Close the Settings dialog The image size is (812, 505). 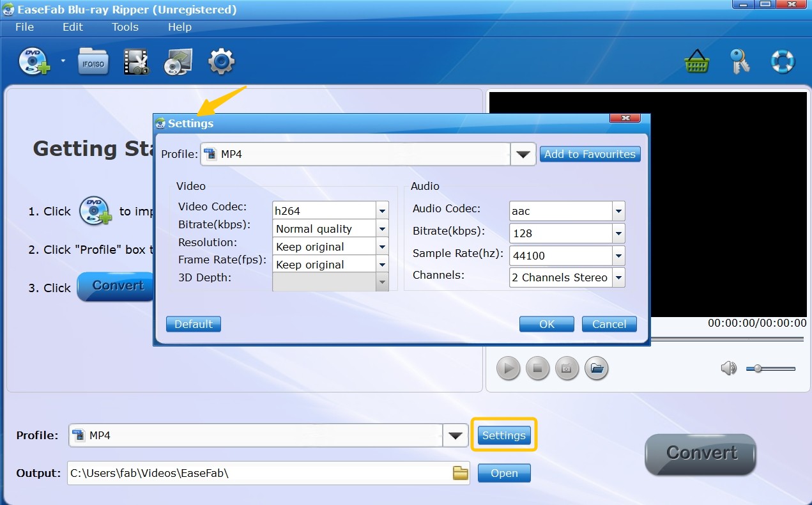tap(625, 119)
